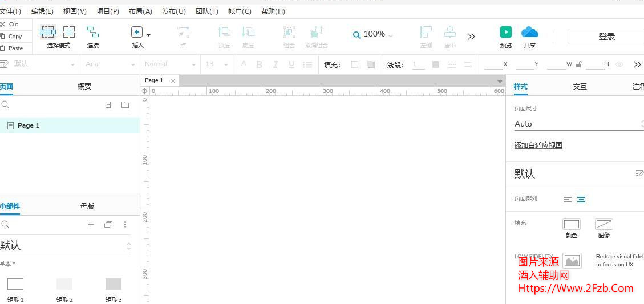Image resolution: width=644 pixels, height=304 pixels.
Task: Toggle the low fidelity mode icon
Action: [x=572, y=261]
